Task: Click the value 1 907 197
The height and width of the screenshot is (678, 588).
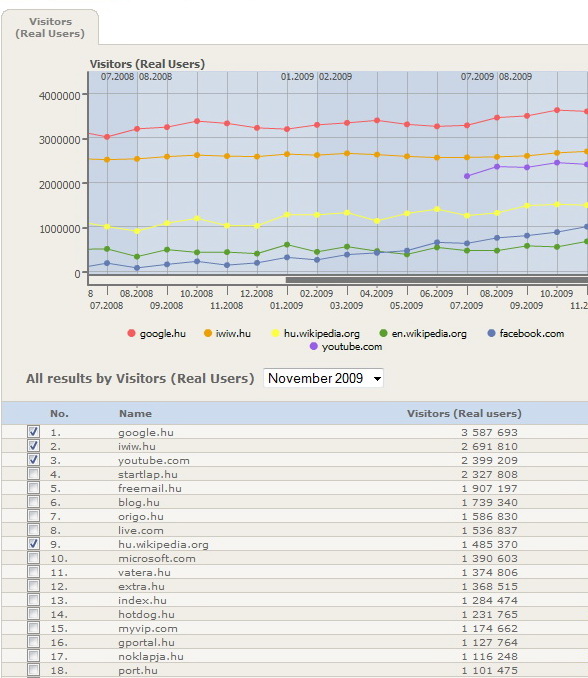Action: pos(489,488)
